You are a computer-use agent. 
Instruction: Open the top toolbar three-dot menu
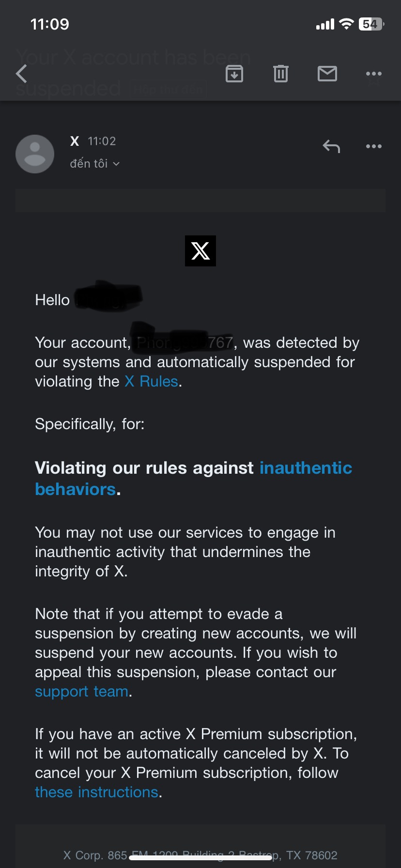[x=373, y=74]
